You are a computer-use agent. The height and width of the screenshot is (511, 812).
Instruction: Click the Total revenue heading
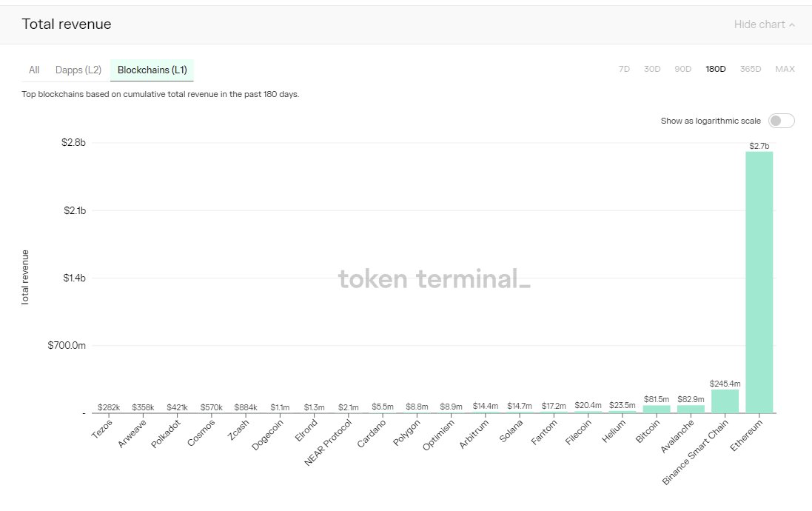point(67,24)
